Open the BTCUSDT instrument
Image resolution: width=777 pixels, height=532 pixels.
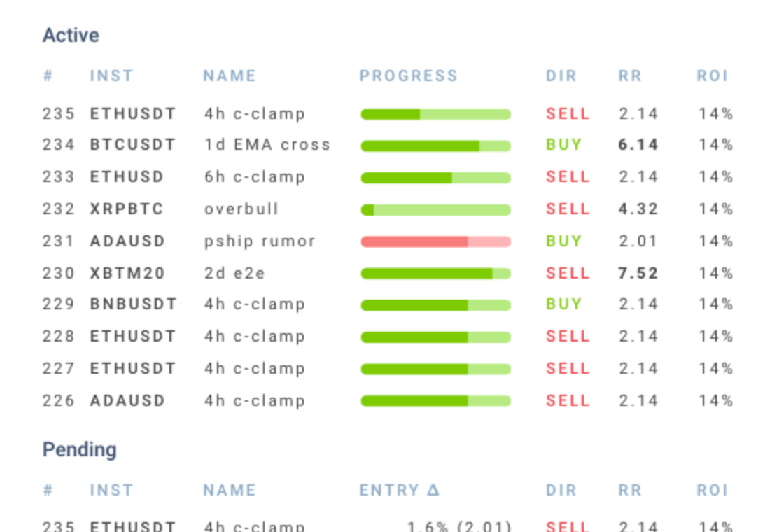(133, 145)
